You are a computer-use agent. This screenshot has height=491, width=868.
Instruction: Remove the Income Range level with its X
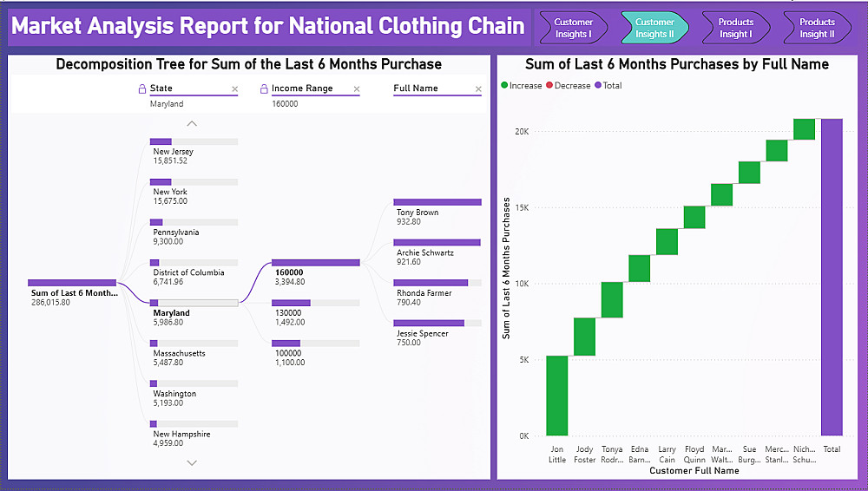356,88
